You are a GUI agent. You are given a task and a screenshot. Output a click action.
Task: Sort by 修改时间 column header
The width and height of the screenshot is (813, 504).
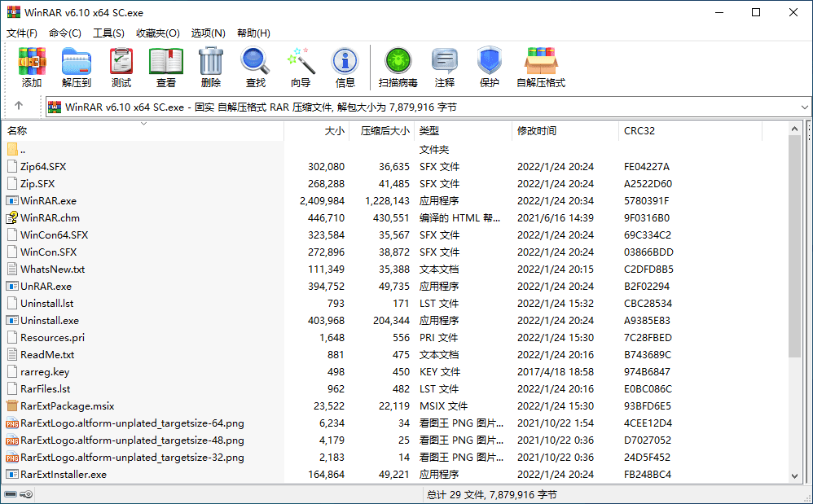click(565, 130)
